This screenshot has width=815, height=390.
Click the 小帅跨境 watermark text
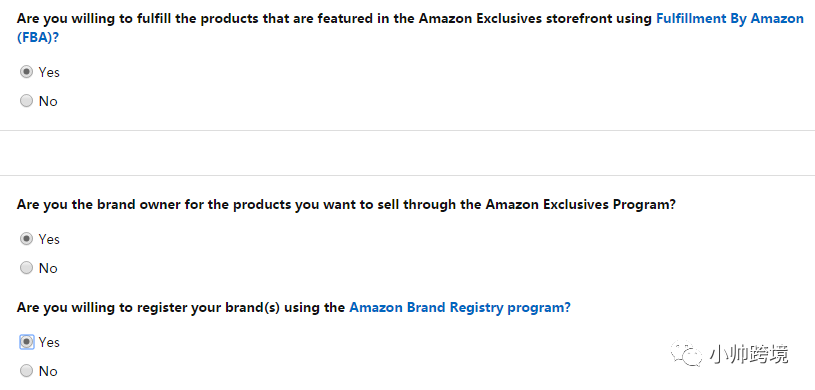tap(748, 354)
